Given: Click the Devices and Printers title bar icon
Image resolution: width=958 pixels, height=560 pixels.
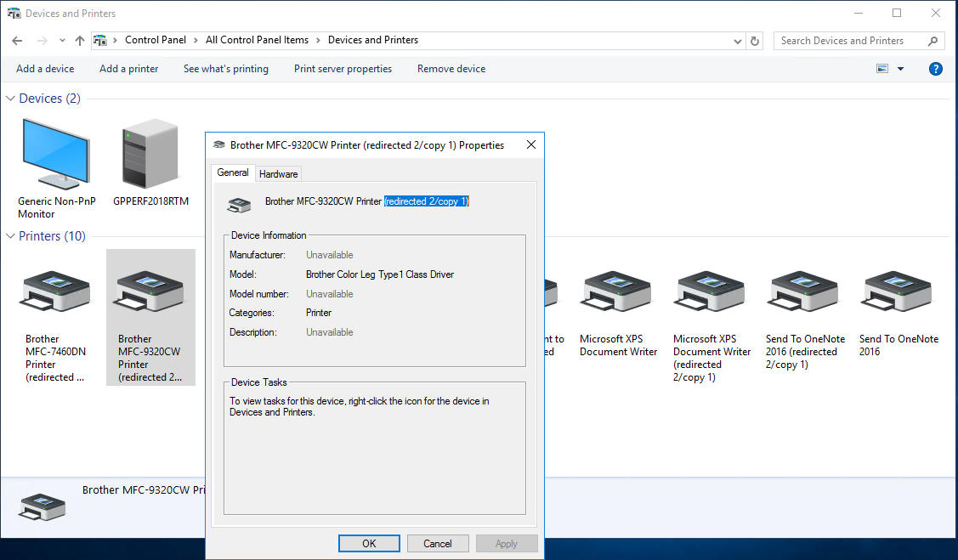Looking at the screenshot, I should (x=14, y=13).
